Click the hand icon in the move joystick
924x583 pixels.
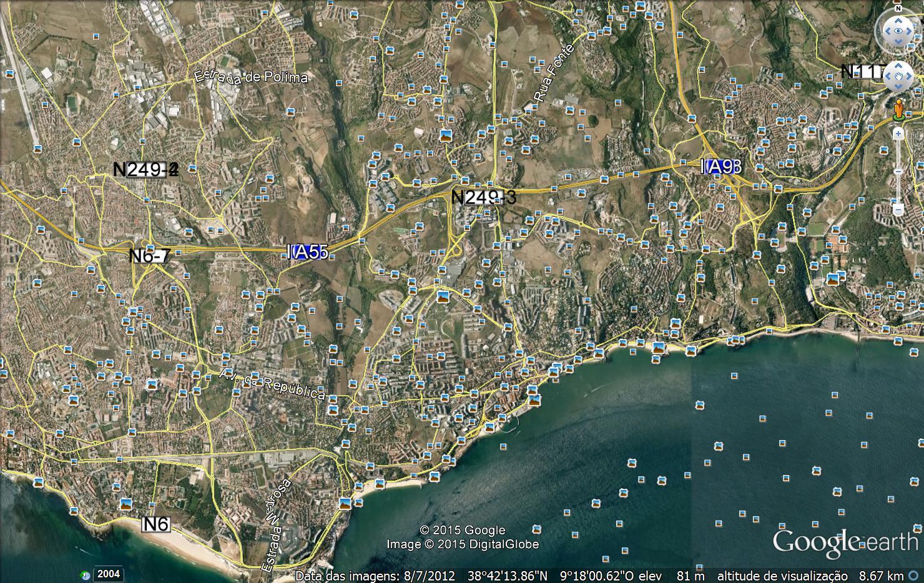point(898,76)
